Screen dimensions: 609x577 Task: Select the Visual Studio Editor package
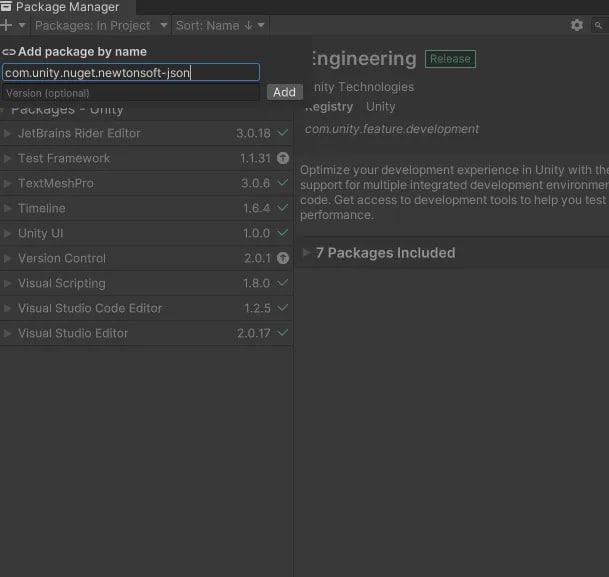pyautogui.click(x=146, y=333)
